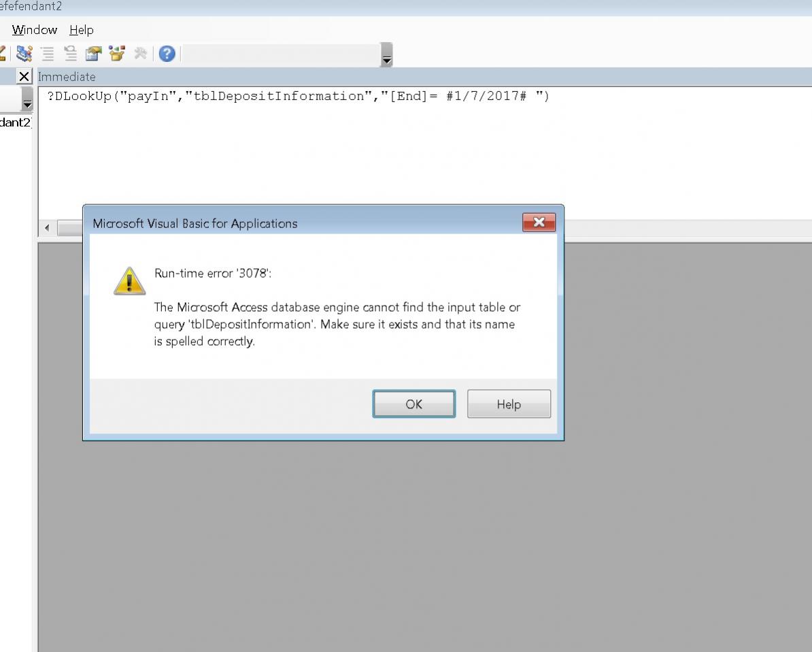The image size is (812, 652).
Task: Click the yellow warning triangle icon
Action: 129,282
